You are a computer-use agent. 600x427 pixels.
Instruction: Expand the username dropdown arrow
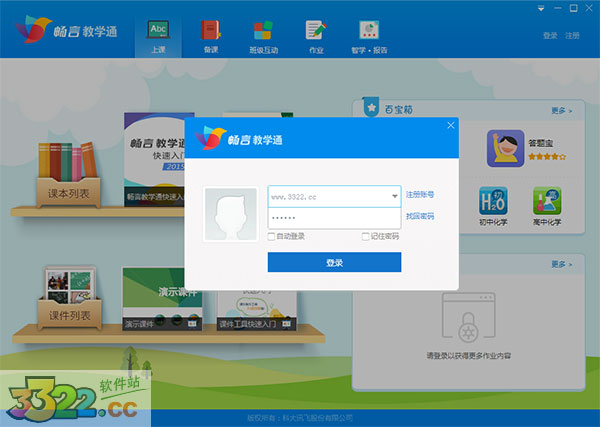pos(395,197)
